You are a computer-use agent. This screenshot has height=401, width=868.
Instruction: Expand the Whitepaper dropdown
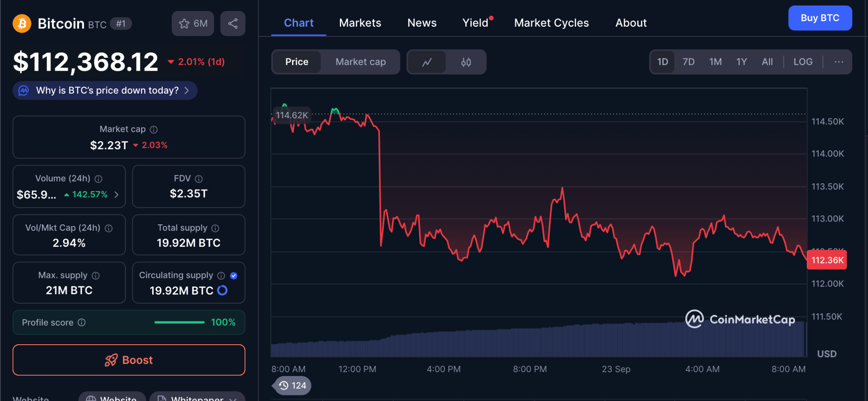(x=233, y=398)
